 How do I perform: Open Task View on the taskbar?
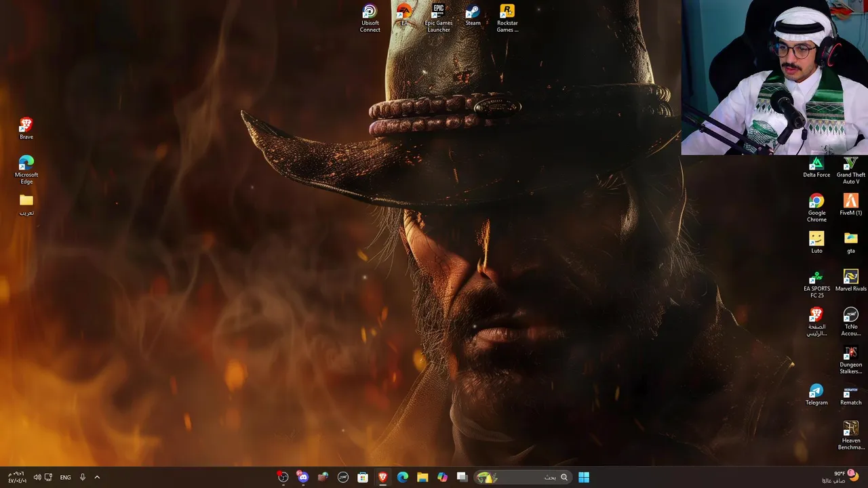tap(462, 477)
